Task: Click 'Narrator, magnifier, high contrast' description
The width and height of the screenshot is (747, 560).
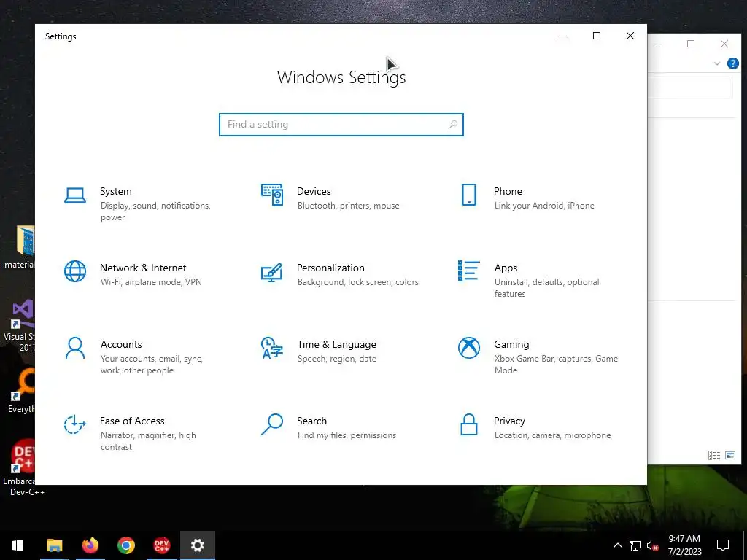Action: [148, 441]
